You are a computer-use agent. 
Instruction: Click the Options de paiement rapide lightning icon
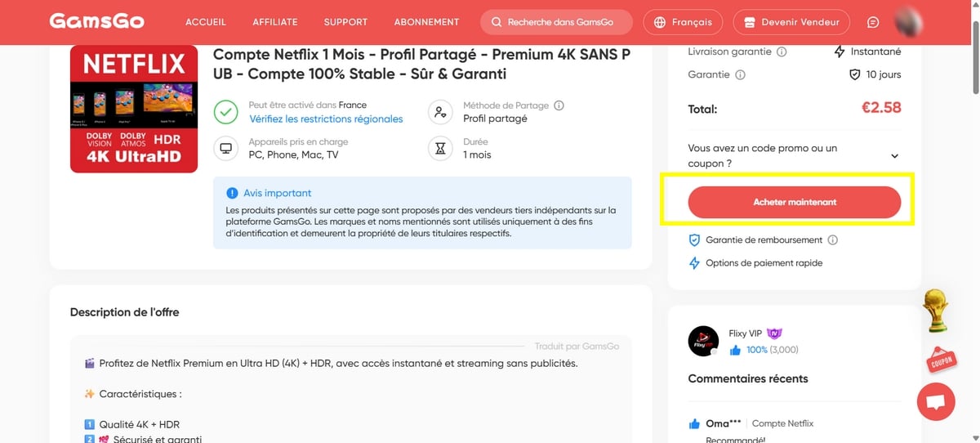pos(695,263)
